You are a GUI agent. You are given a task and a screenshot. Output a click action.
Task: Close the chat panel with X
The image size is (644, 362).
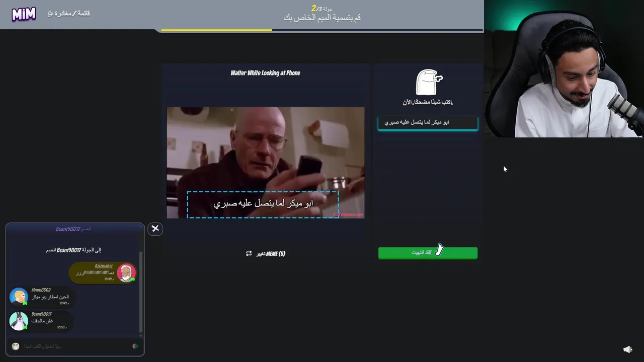pyautogui.click(x=155, y=229)
